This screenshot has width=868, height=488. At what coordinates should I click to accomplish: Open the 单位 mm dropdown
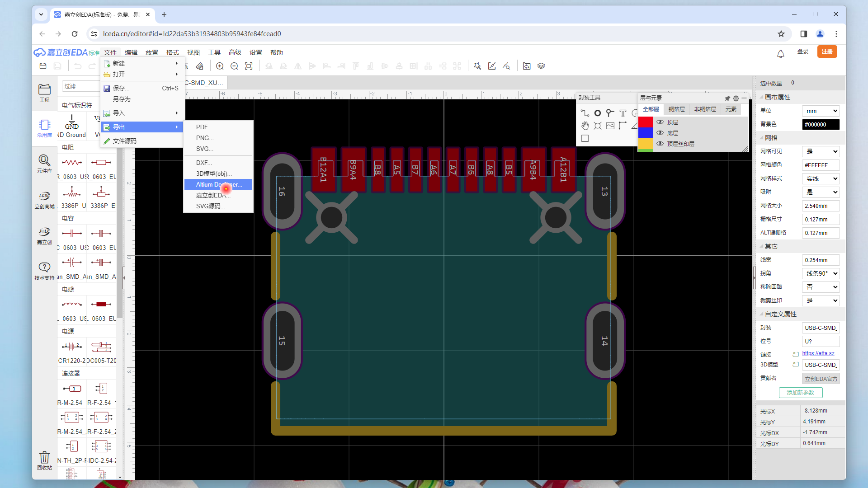coord(821,111)
